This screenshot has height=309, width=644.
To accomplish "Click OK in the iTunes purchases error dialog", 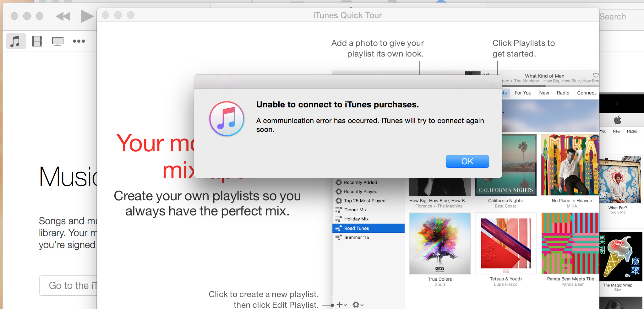I will [467, 161].
